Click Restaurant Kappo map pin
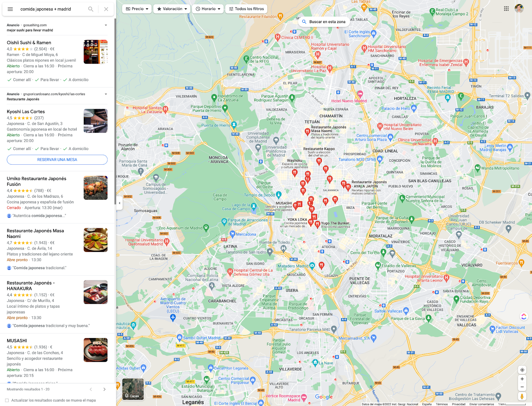This screenshot has height=406, width=532. tap(319, 162)
